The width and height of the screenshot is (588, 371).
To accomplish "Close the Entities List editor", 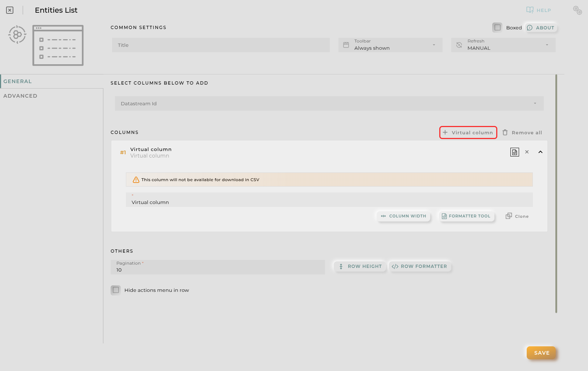I will click(10, 10).
